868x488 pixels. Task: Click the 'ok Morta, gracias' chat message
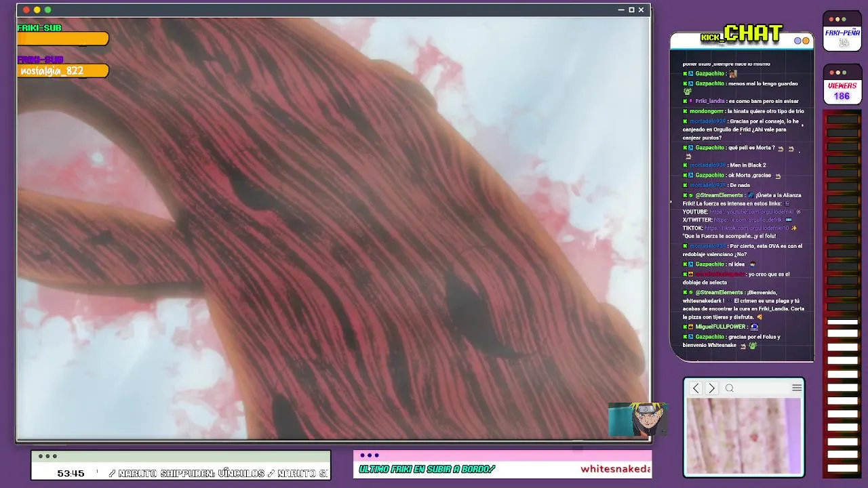749,175
